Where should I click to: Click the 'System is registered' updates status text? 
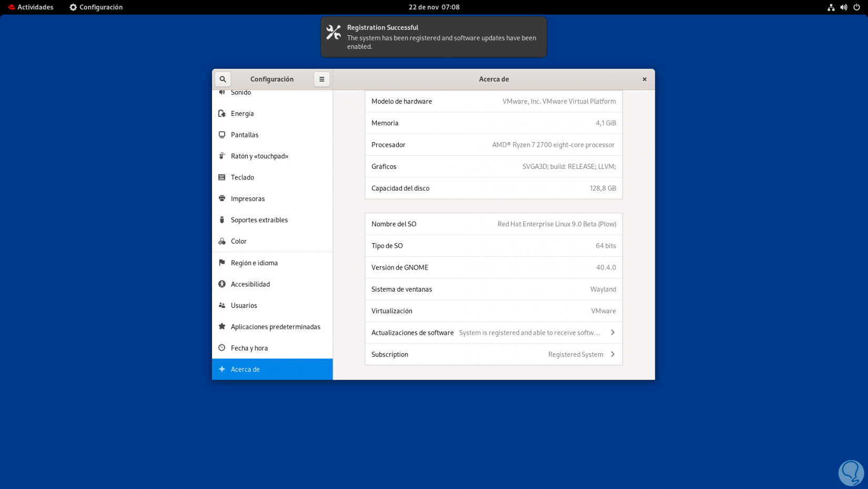tap(529, 333)
